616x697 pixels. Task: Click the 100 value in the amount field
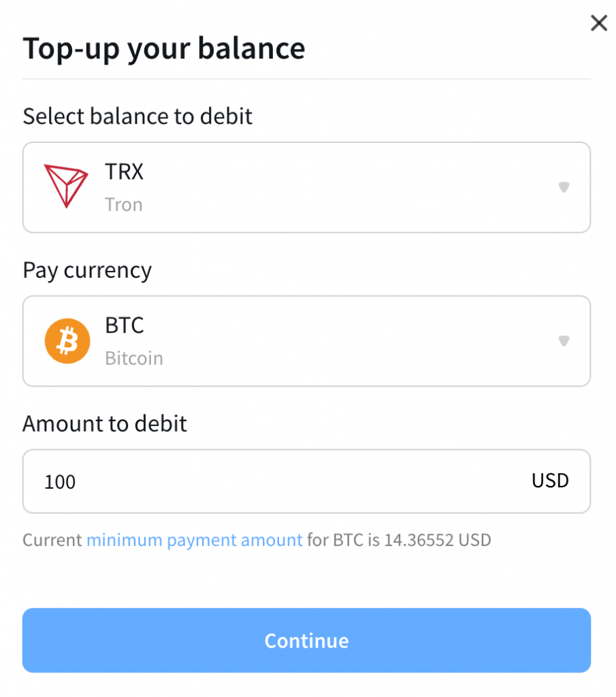60,483
